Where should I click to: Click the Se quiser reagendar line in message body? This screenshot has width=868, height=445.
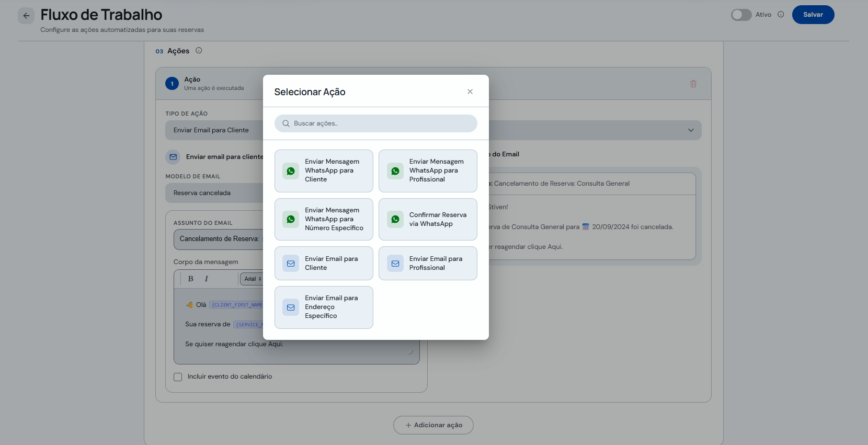pos(234,344)
